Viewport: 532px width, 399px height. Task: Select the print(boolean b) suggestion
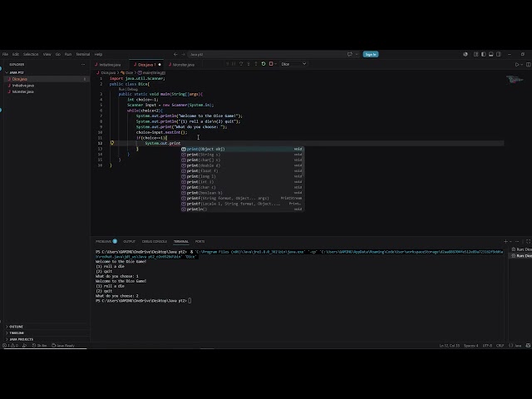point(242,193)
